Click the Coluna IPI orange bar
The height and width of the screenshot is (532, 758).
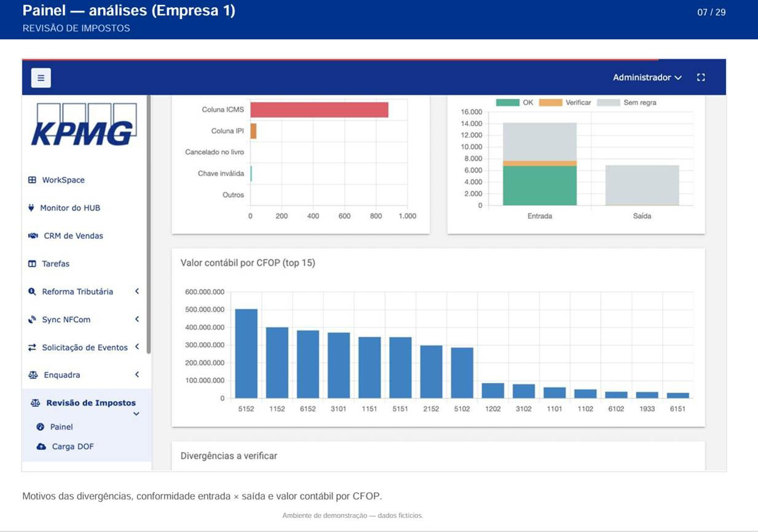click(x=253, y=131)
